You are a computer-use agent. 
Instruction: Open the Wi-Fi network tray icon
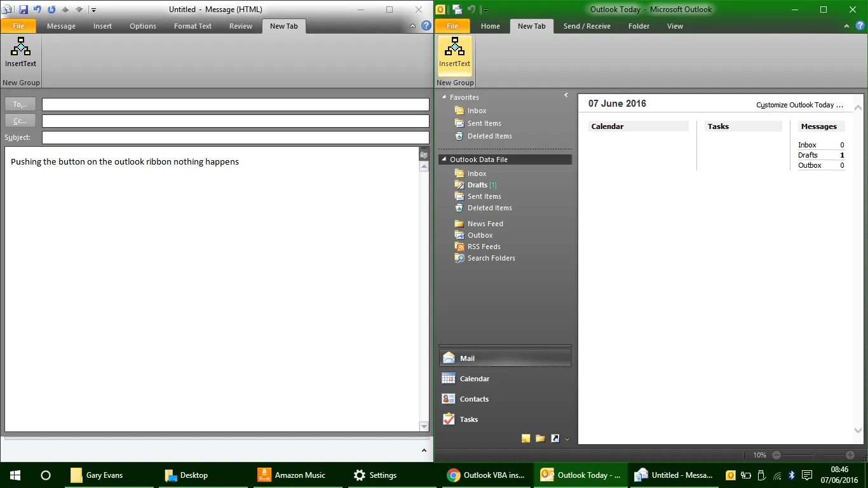(x=777, y=475)
